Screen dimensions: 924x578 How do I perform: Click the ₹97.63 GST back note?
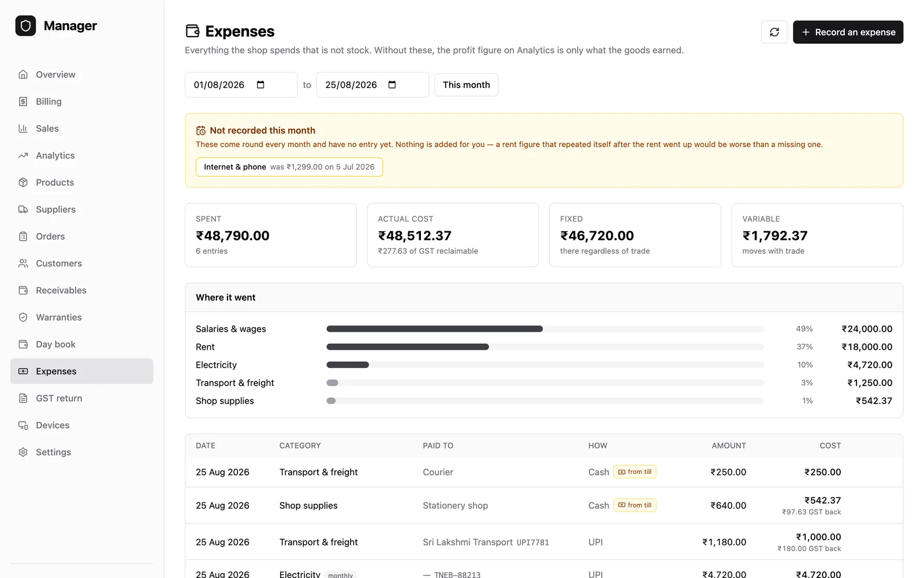(811, 512)
